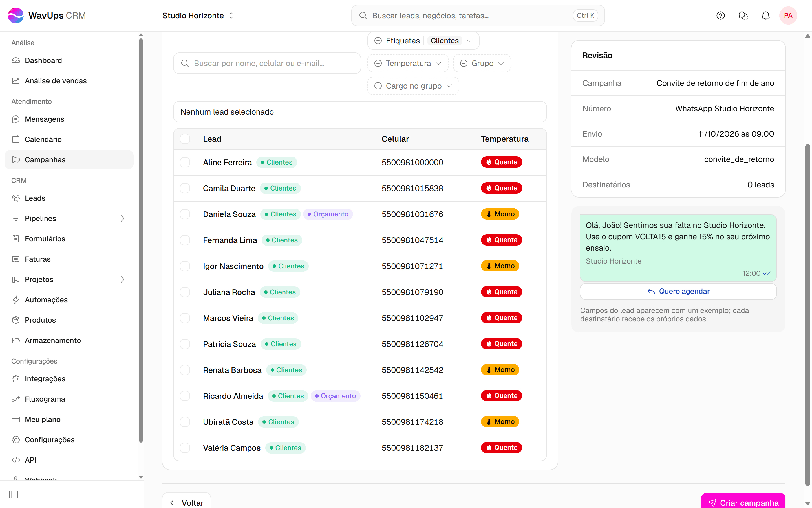The width and height of the screenshot is (812, 508).
Task: Expand the Pipelines submenu chevron
Action: [122, 218]
